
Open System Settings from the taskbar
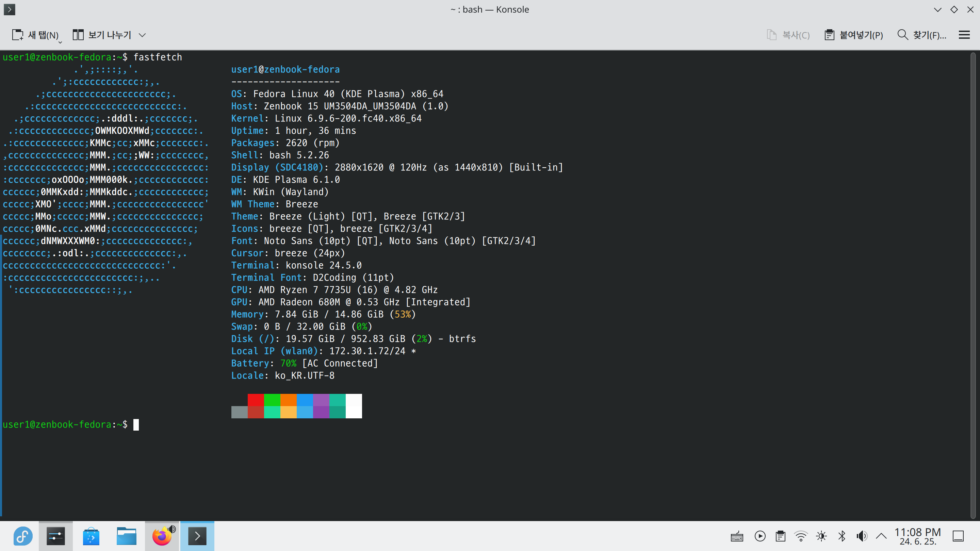pos(55,536)
